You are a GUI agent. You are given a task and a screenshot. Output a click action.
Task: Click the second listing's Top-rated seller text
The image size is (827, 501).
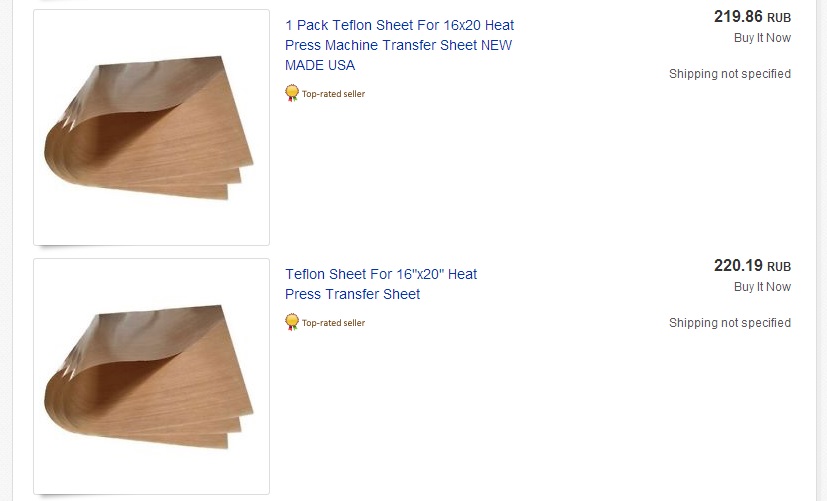click(x=333, y=323)
